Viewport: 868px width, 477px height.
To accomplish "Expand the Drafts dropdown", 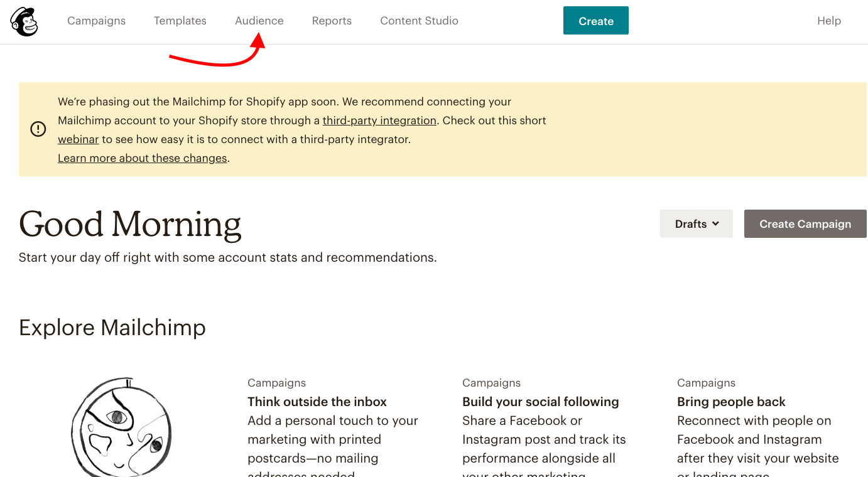I will pyautogui.click(x=697, y=224).
